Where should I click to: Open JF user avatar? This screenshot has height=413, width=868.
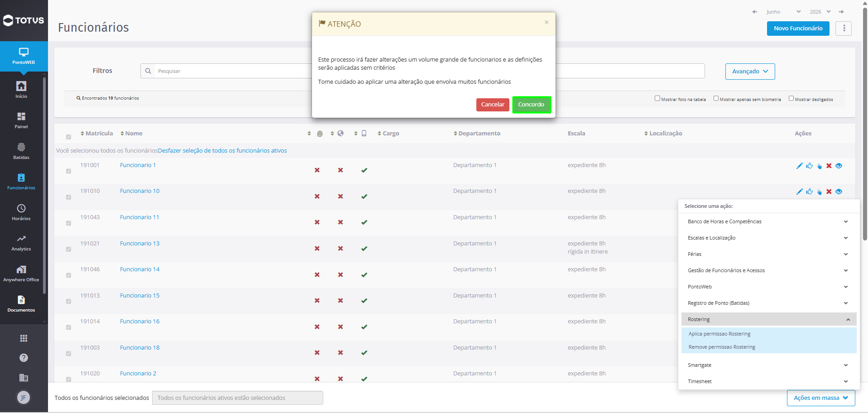24,398
